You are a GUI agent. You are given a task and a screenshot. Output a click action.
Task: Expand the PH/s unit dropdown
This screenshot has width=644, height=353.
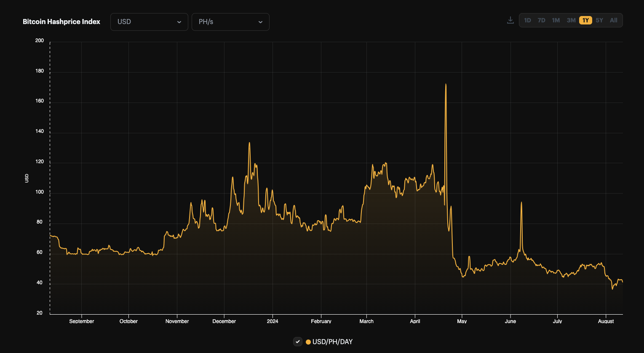(230, 22)
